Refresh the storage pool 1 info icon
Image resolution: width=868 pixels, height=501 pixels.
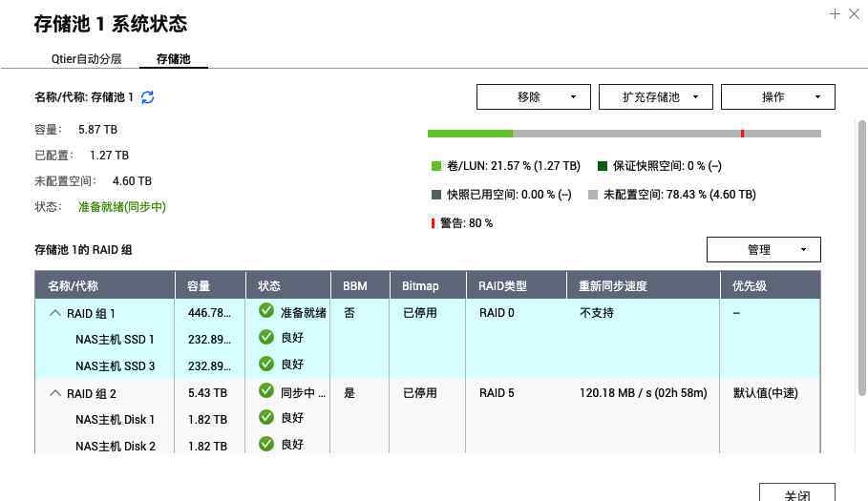point(147,97)
